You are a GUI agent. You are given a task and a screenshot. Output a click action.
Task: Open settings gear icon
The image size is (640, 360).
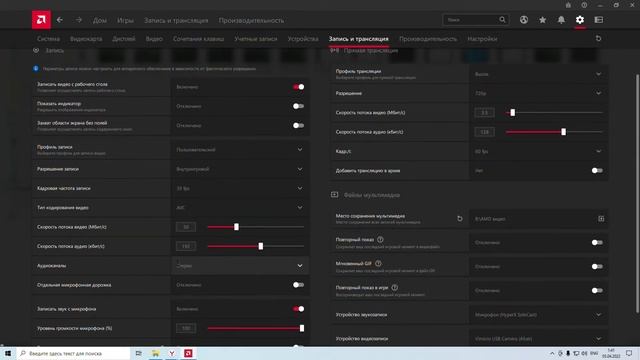pyautogui.click(x=580, y=20)
